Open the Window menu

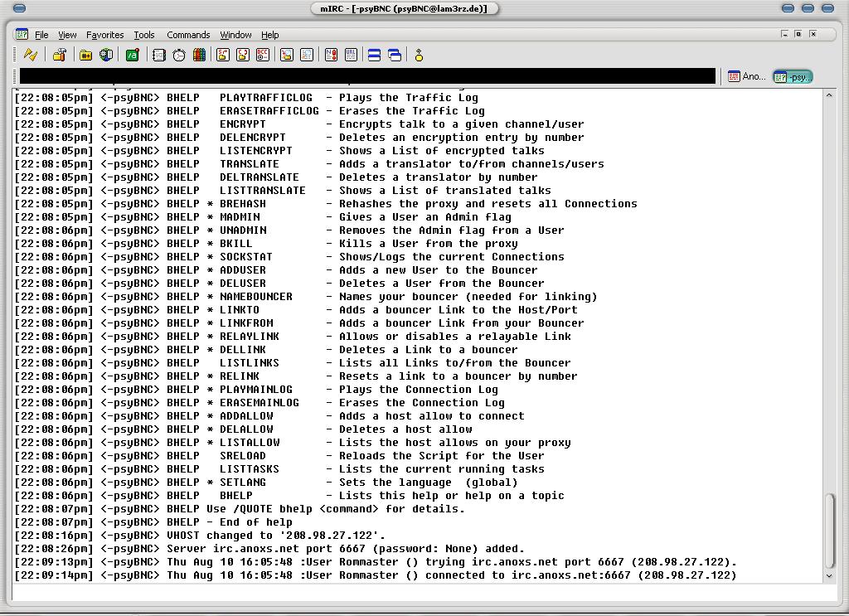tap(235, 35)
